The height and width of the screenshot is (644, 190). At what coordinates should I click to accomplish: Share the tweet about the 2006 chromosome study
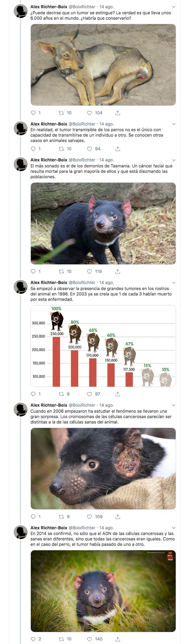pos(118,517)
